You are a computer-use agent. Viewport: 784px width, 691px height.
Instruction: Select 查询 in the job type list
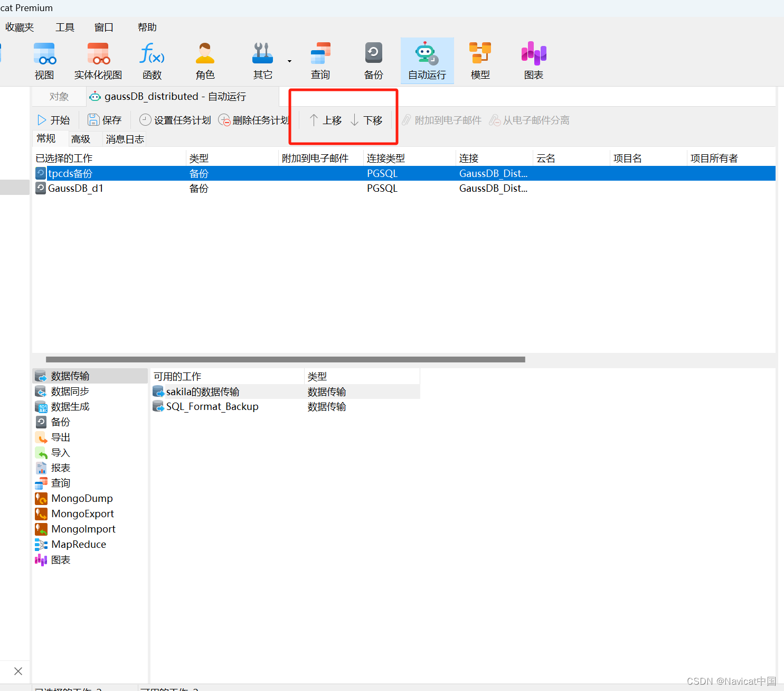click(x=90, y=483)
